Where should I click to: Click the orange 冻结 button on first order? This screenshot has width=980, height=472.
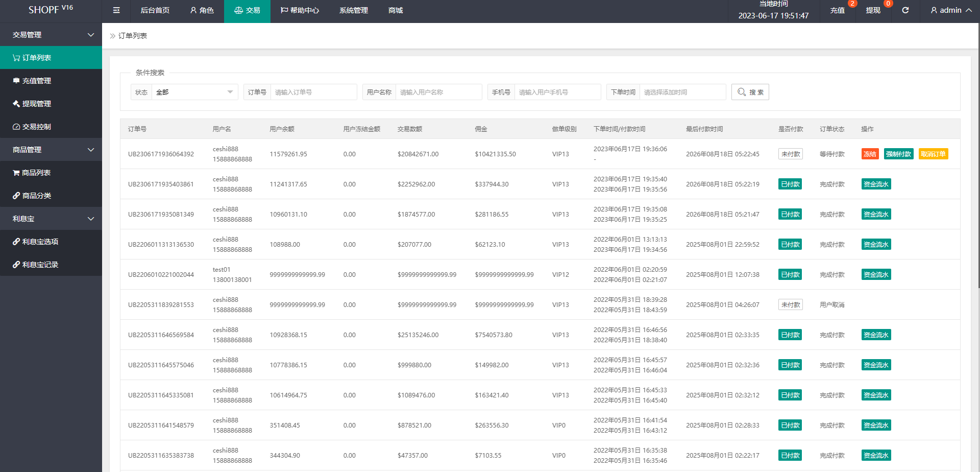tap(870, 154)
